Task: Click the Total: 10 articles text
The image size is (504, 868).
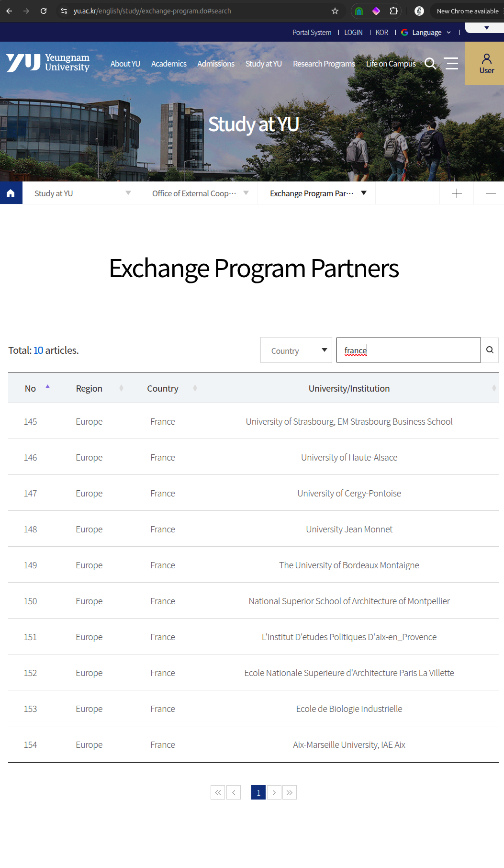Action: (x=44, y=350)
